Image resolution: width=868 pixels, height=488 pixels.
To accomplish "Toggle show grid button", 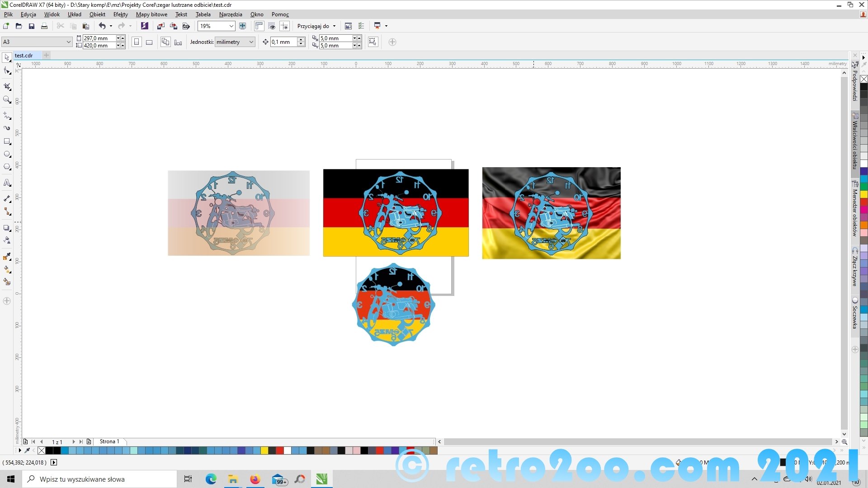I will click(x=272, y=26).
